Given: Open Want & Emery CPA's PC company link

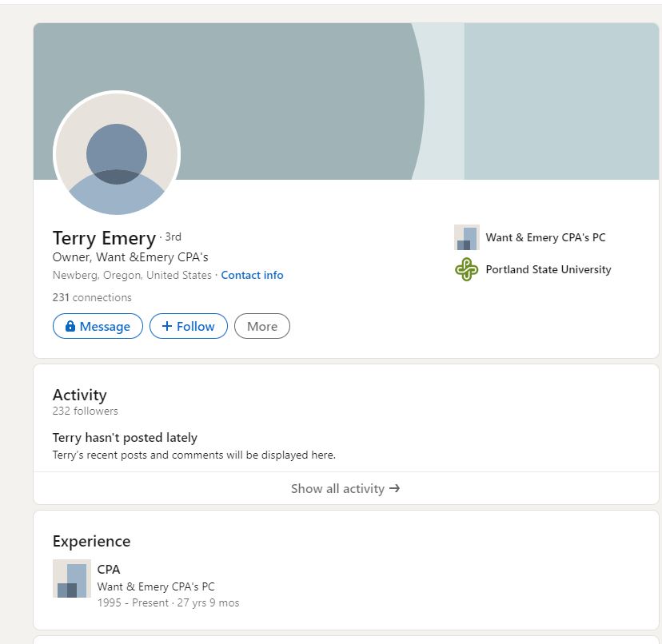Looking at the screenshot, I should tap(545, 237).
